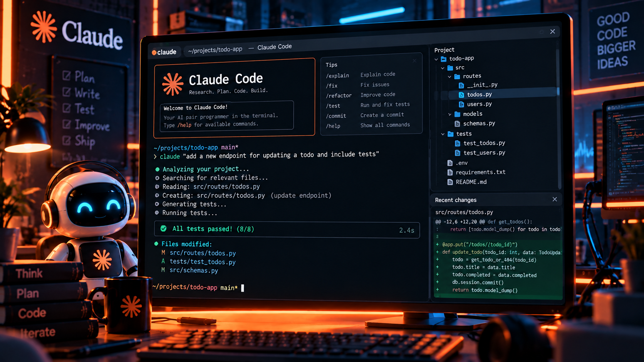Select the claude tab in the title bar
The height and width of the screenshot is (362, 644).
[164, 52]
